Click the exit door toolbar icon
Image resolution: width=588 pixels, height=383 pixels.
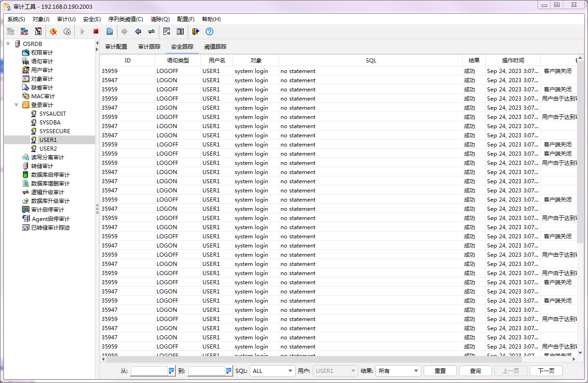pyautogui.click(x=196, y=31)
